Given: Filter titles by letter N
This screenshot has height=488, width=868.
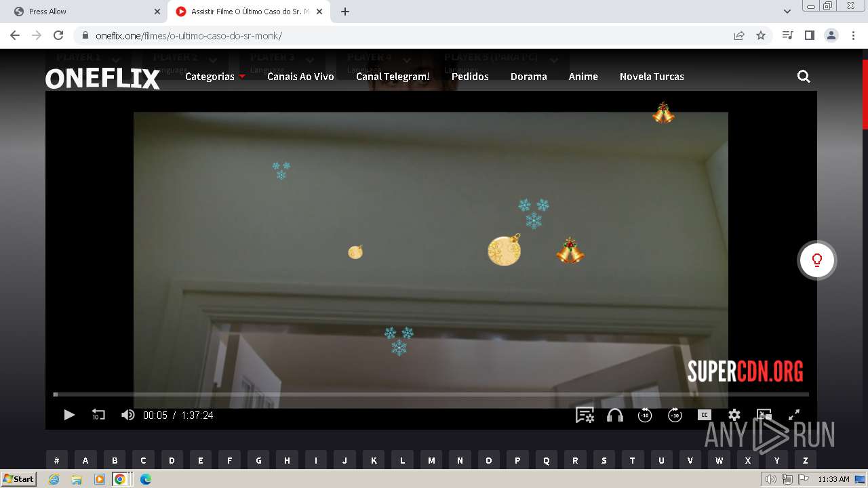Looking at the screenshot, I should coord(460,460).
